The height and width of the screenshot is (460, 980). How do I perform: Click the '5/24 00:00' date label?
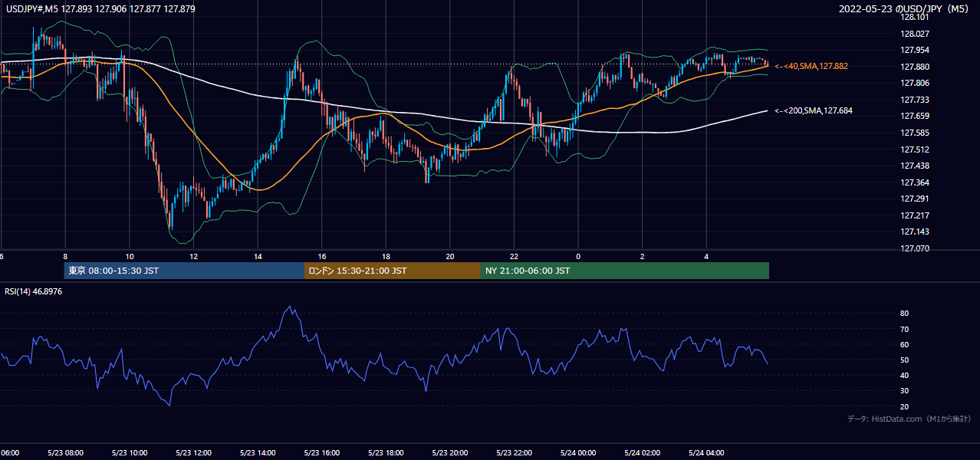[x=578, y=453]
